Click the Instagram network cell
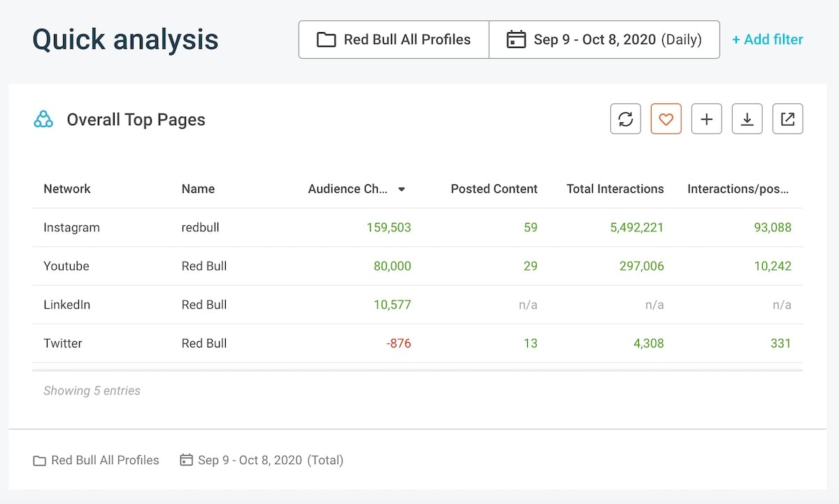This screenshot has width=839, height=504. point(71,227)
